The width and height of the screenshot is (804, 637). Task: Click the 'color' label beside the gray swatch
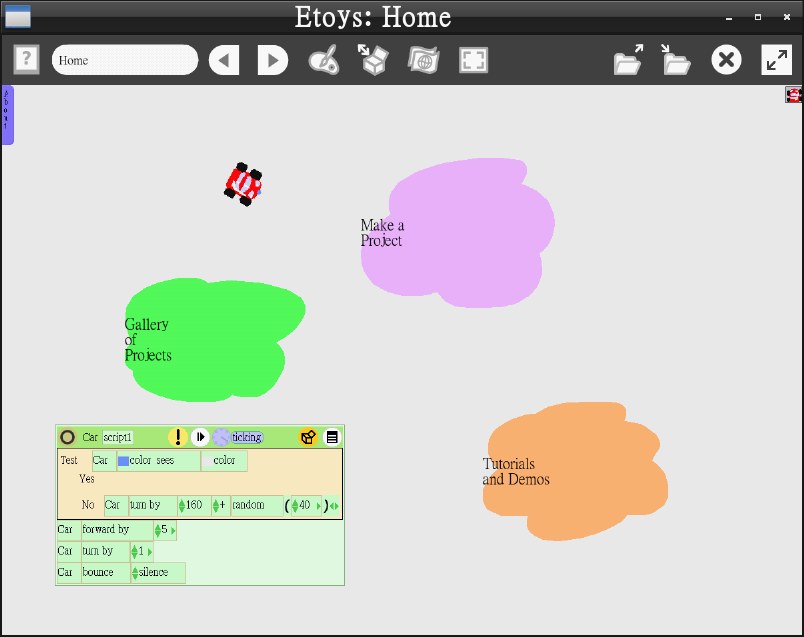224,460
